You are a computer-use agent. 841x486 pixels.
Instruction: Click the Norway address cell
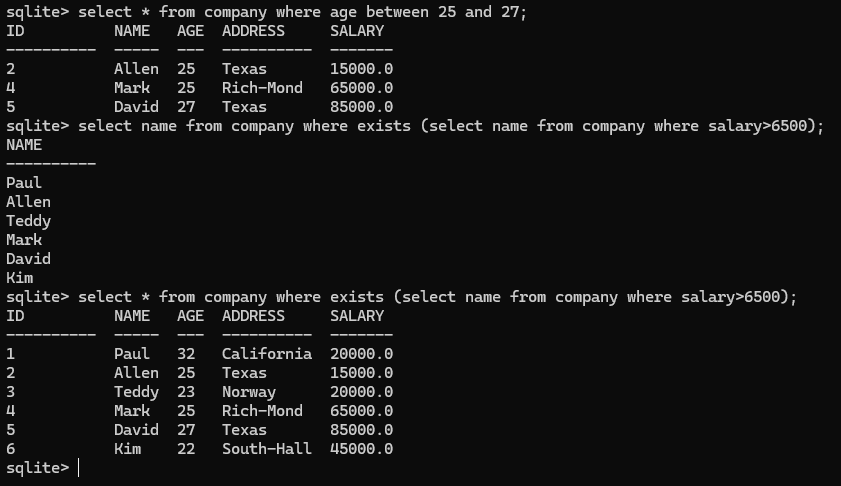point(249,392)
